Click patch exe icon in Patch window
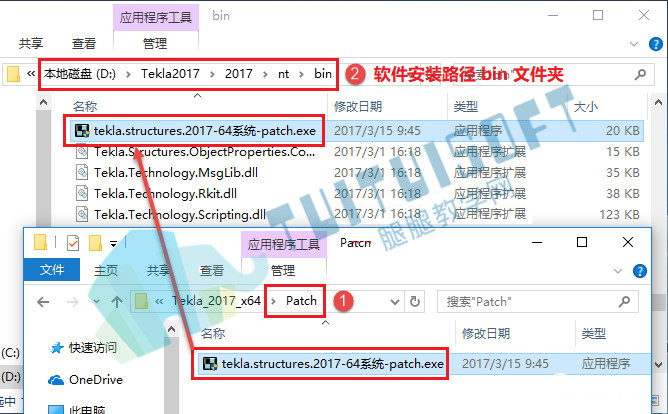Screen dimensions: 668x414 [x=210, y=364]
